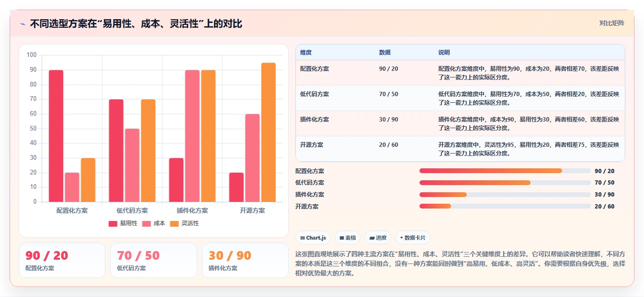The height and width of the screenshot is (297, 644).
Task: Click 开源方案 in the table's fourth row
Action: tap(312, 145)
